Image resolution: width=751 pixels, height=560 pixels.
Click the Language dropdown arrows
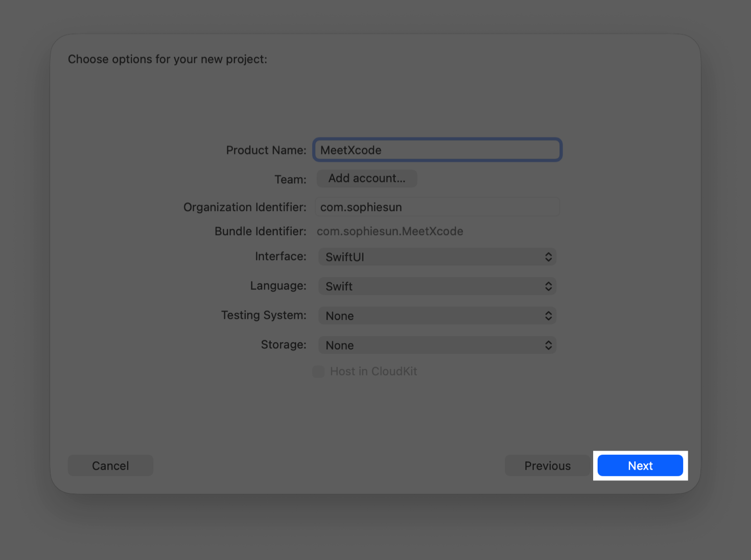coord(548,286)
